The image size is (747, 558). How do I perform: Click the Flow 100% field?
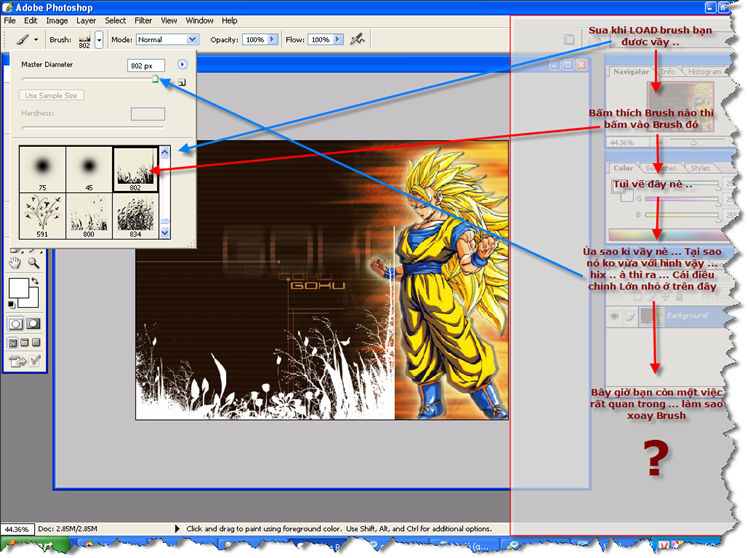coord(321,40)
